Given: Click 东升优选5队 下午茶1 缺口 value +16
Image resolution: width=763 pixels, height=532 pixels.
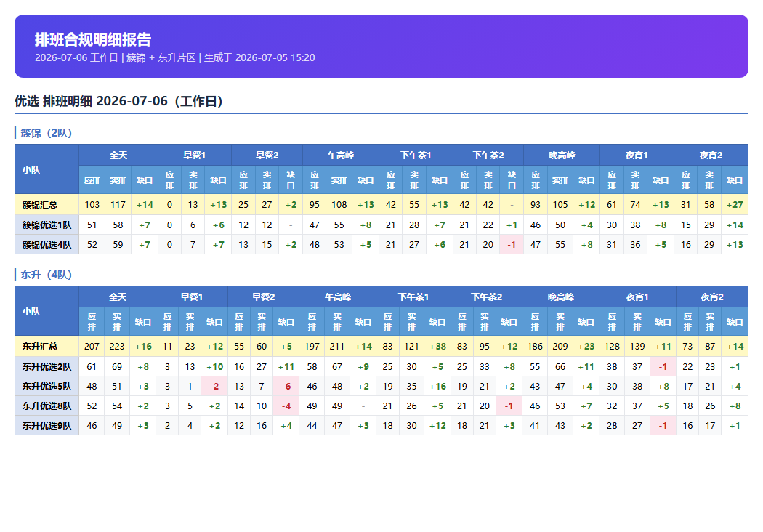Looking at the screenshot, I should [437, 386].
